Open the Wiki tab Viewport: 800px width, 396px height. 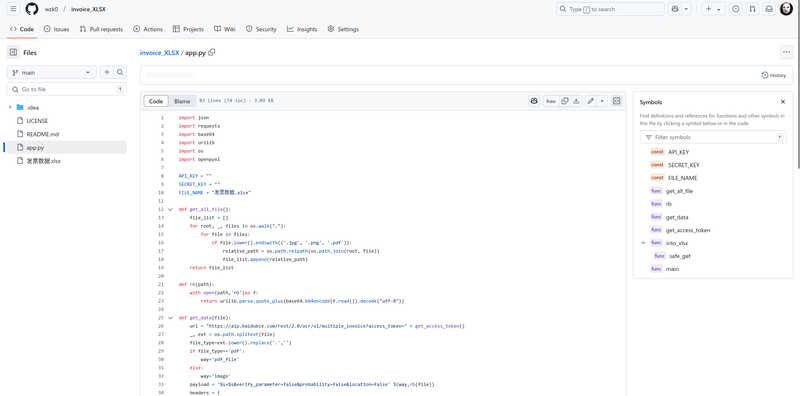(225, 29)
